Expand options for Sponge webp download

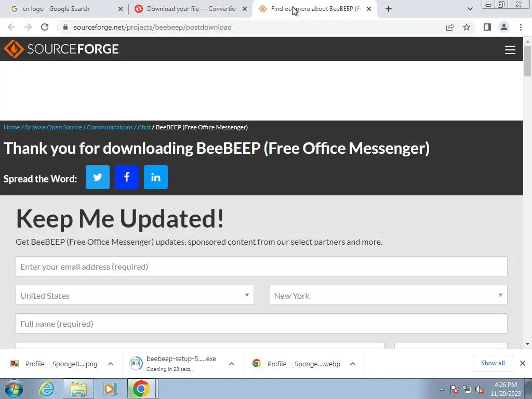[x=353, y=364]
